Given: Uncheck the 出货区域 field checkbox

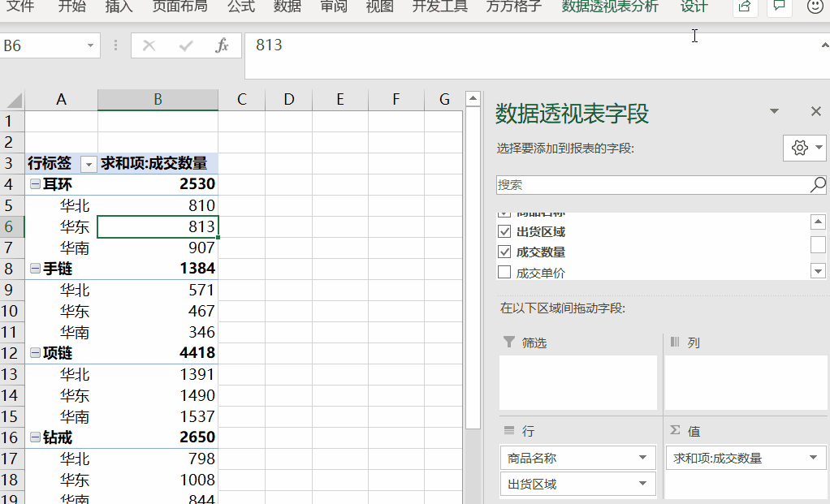Looking at the screenshot, I should 504,231.
